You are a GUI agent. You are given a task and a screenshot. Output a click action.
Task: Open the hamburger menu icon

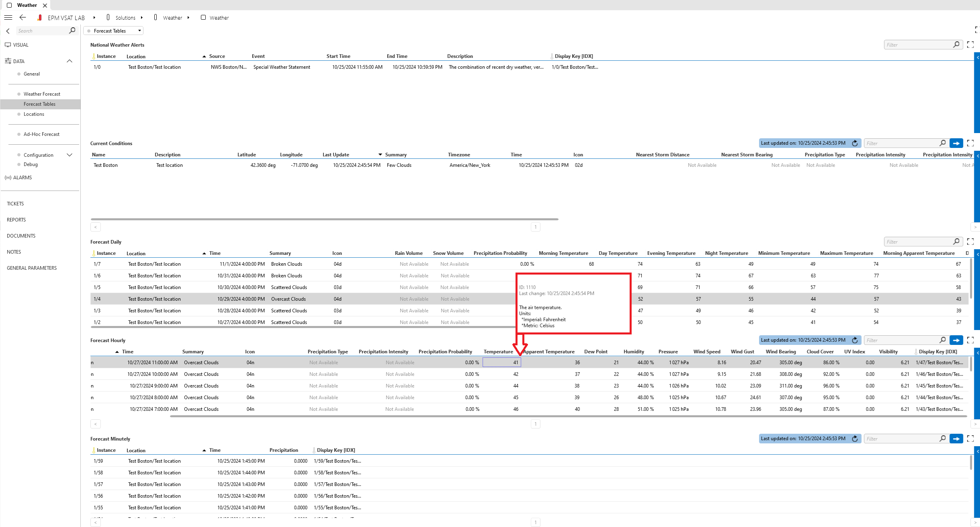click(8, 18)
